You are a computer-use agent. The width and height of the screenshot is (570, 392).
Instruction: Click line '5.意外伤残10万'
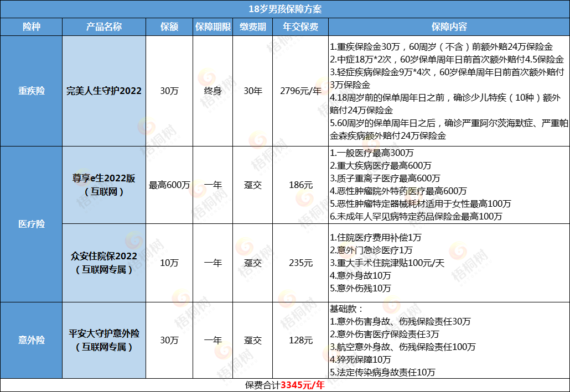tap(360, 288)
